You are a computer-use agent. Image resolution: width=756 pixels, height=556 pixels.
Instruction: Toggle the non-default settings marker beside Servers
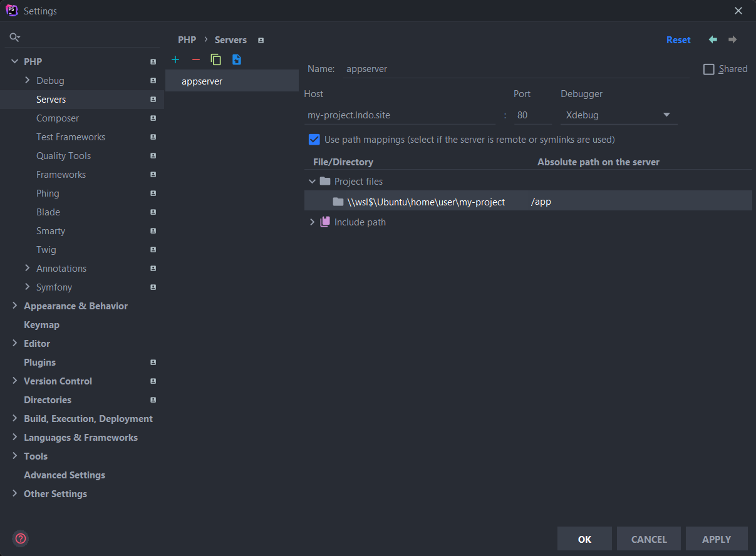153,99
